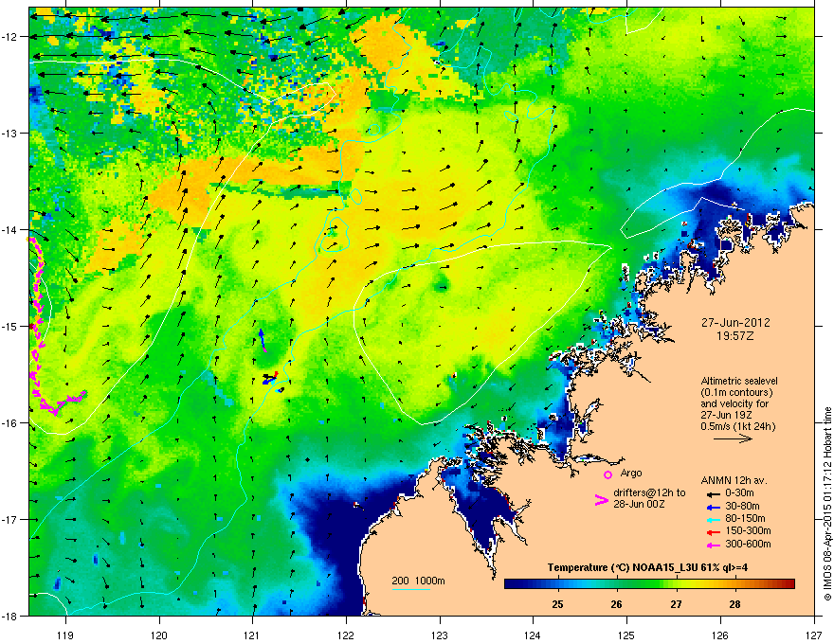Click latitude axis label -14

[x=10, y=229]
